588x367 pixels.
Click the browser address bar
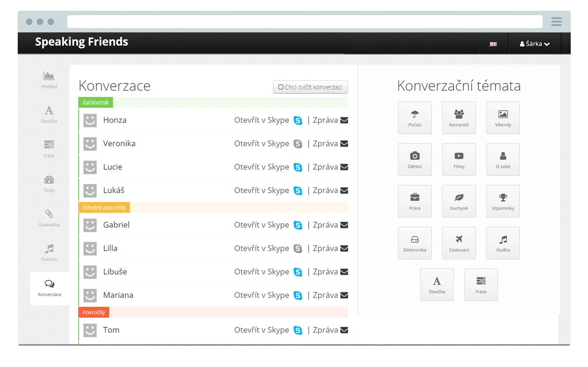pyautogui.click(x=305, y=22)
